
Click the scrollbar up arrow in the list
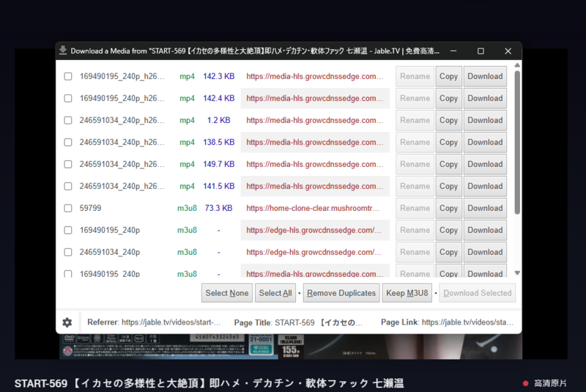pyautogui.click(x=517, y=65)
